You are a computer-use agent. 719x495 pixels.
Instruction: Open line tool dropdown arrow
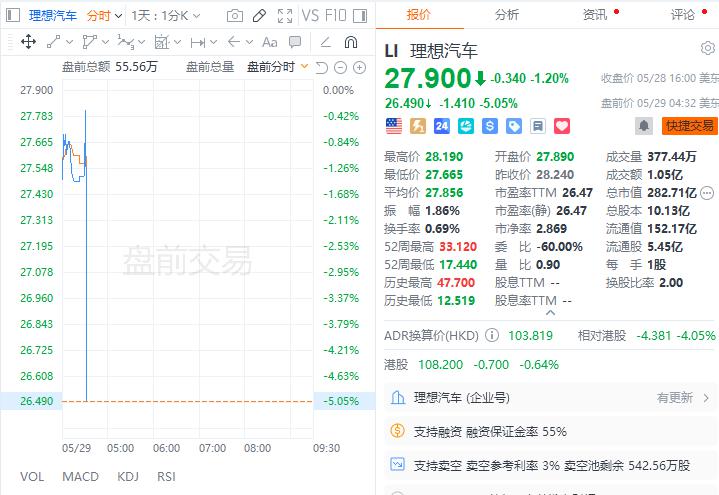pos(69,42)
